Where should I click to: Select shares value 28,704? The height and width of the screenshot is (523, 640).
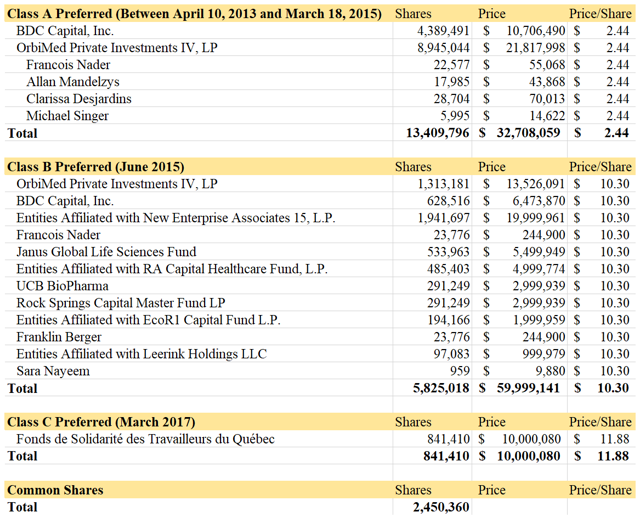451,99
